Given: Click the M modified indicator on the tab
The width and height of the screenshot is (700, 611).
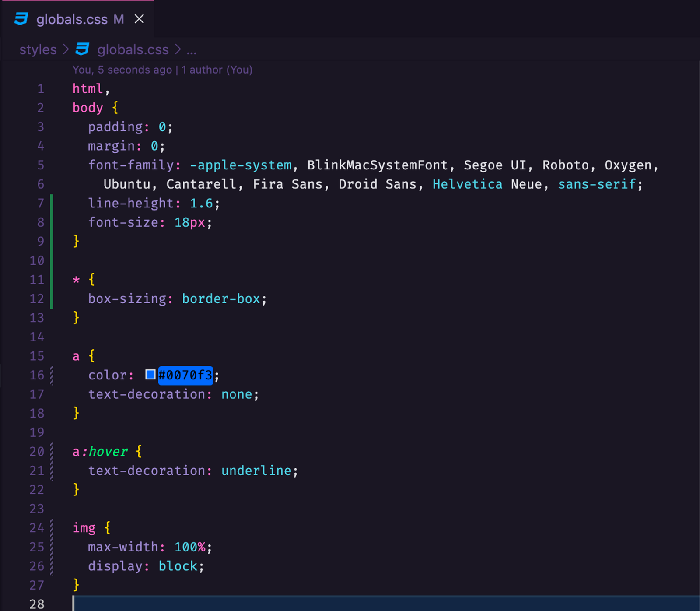Looking at the screenshot, I should 118,19.
